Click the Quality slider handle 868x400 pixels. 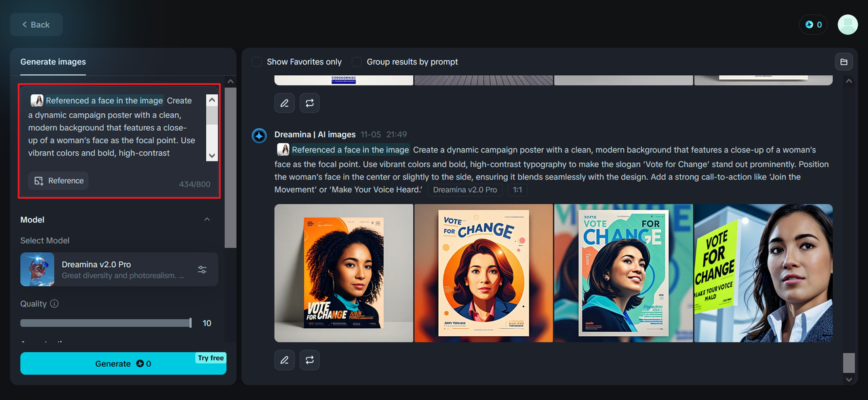tap(191, 323)
